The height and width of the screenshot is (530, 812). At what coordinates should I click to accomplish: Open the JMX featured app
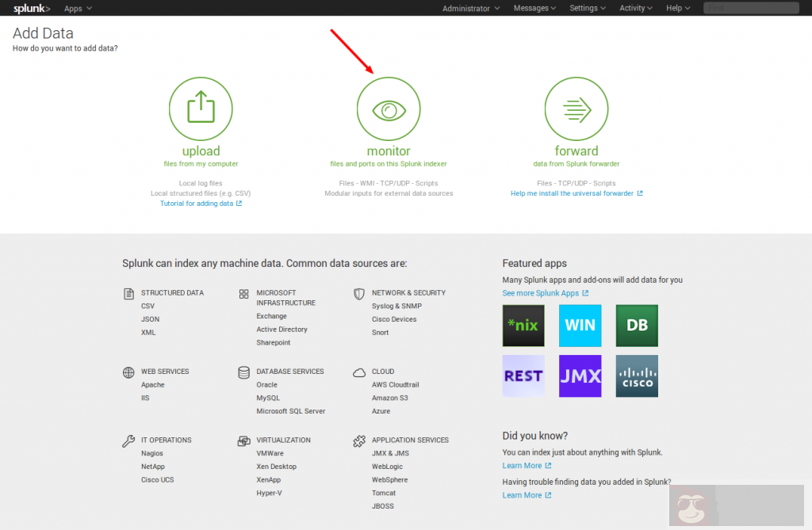(x=580, y=376)
